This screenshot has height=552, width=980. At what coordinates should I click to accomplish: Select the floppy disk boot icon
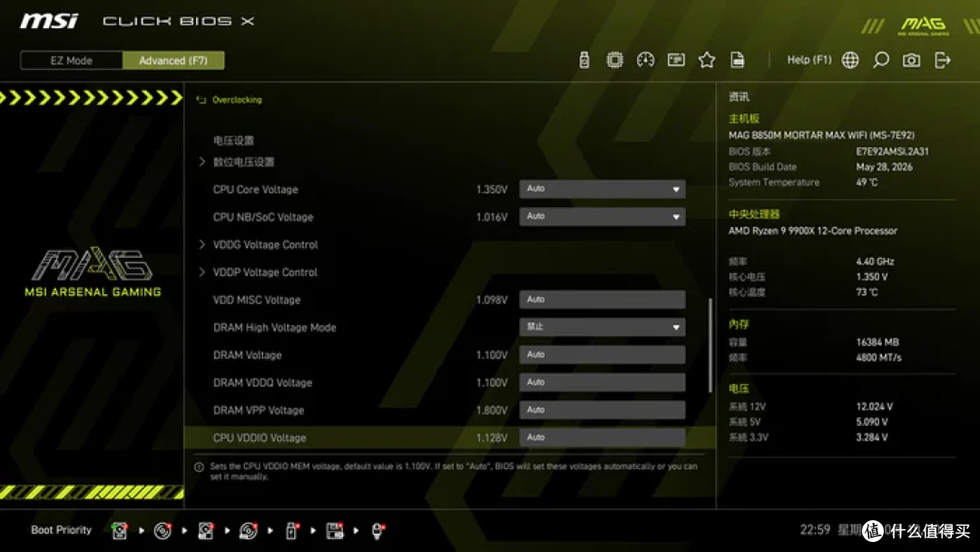click(334, 531)
